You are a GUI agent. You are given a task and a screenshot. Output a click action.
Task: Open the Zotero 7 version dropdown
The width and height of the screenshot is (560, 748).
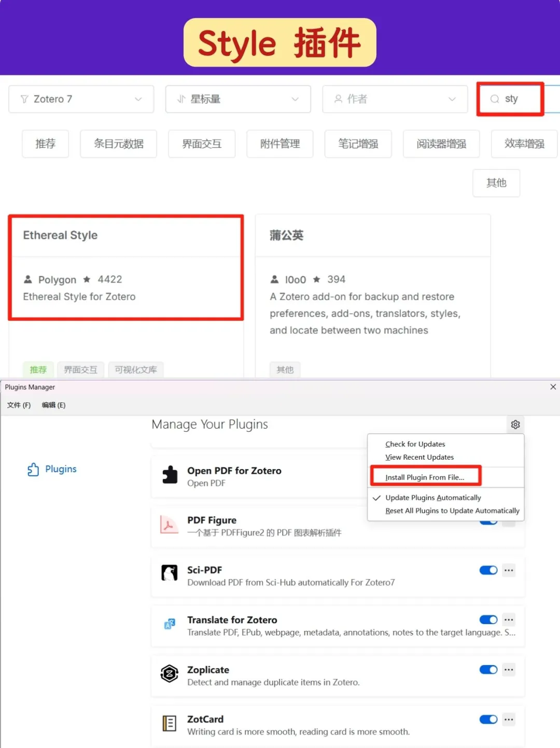[x=81, y=99]
